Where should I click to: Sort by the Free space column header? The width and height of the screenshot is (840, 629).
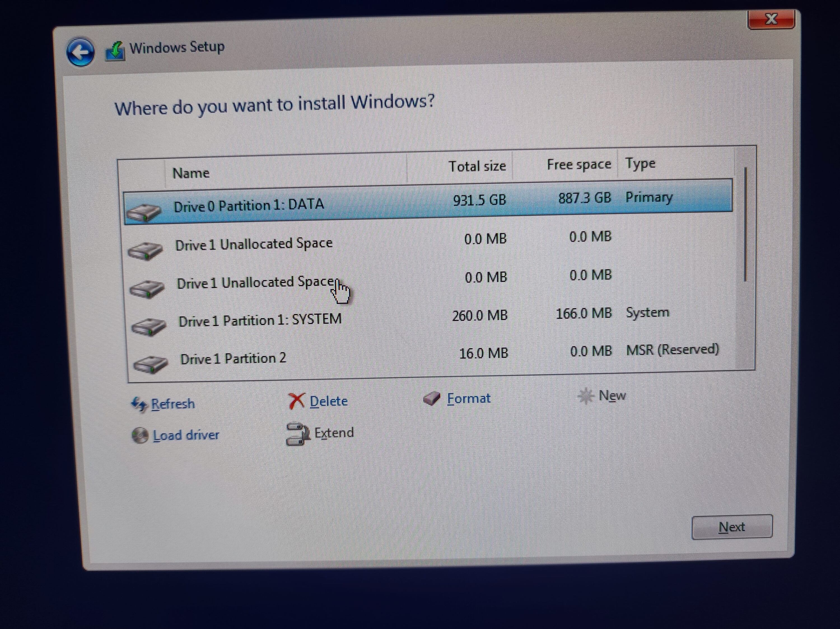click(x=579, y=164)
